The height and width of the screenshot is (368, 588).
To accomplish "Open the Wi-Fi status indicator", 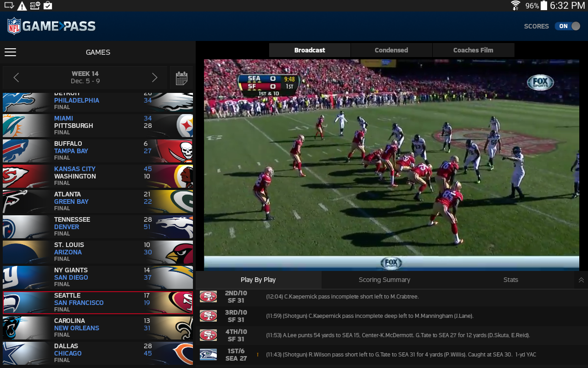I will [x=515, y=6].
